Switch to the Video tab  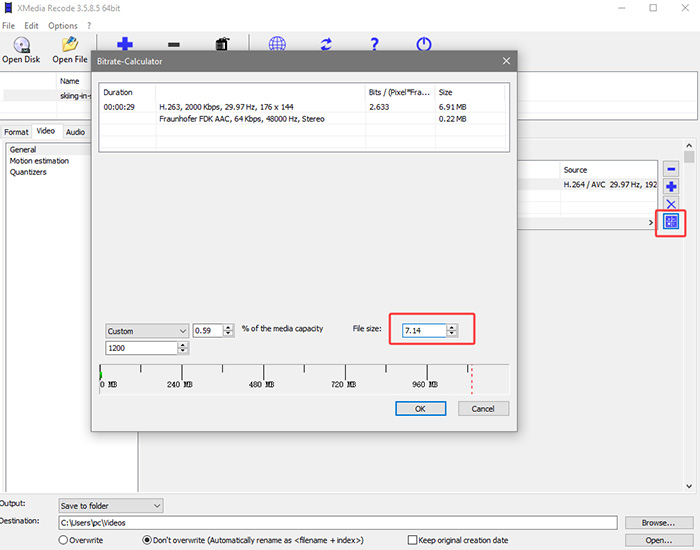click(46, 131)
